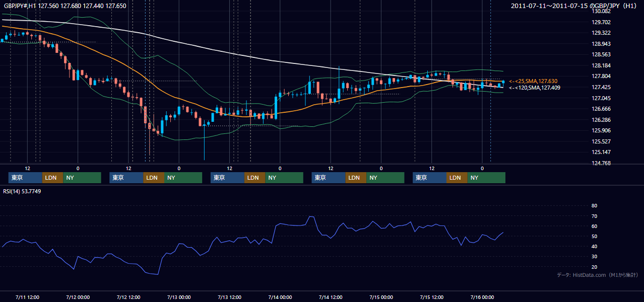Click the HistData.com data source credit
Image resolution: width=644 pixels, height=302 pixels.
tap(598, 275)
